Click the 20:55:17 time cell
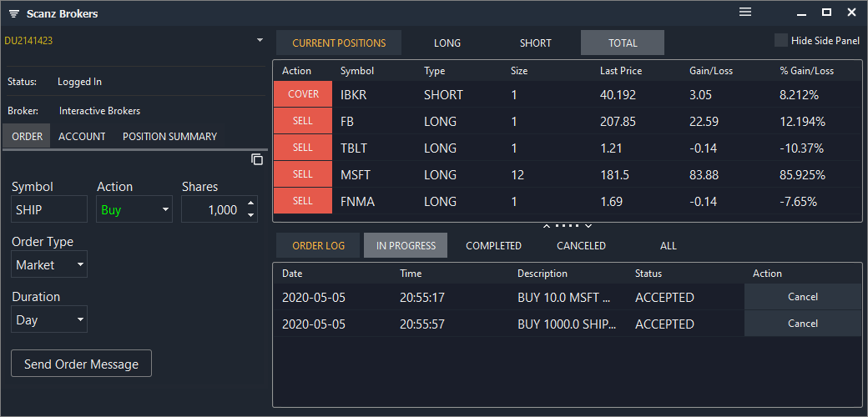Screen dimensions: 868x417 tap(422, 298)
